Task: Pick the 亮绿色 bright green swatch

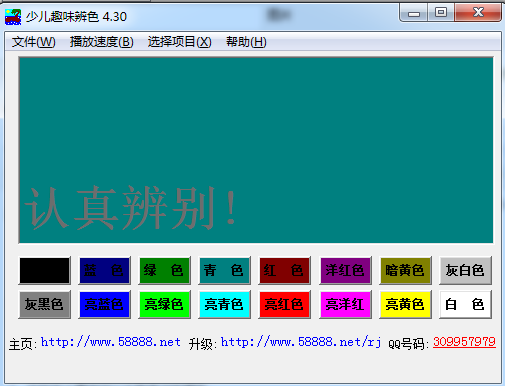Action: [x=164, y=304]
